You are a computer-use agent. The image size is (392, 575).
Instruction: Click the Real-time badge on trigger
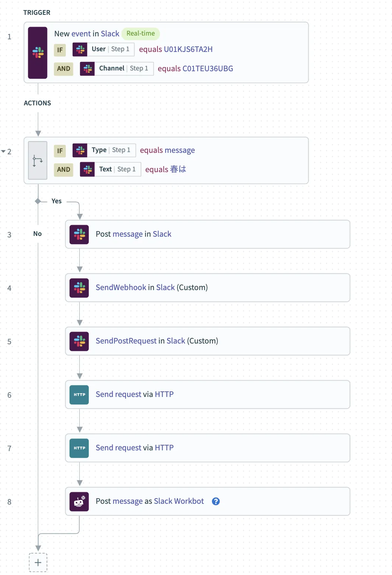pyautogui.click(x=141, y=34)
